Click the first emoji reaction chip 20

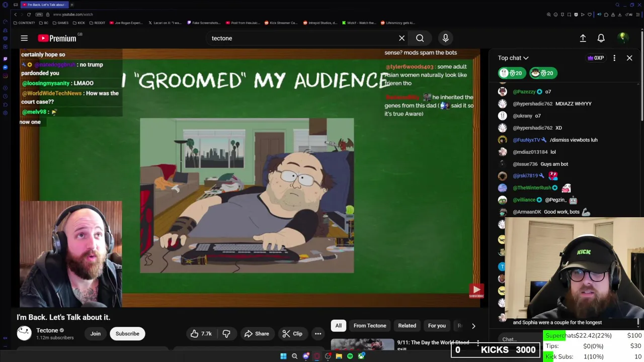coord(511,73)
